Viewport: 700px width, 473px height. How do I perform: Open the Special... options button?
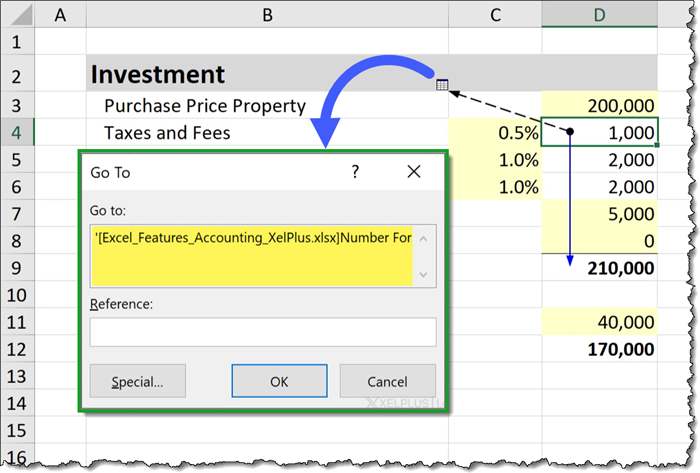pyautogui.click(x=136, y=381)
